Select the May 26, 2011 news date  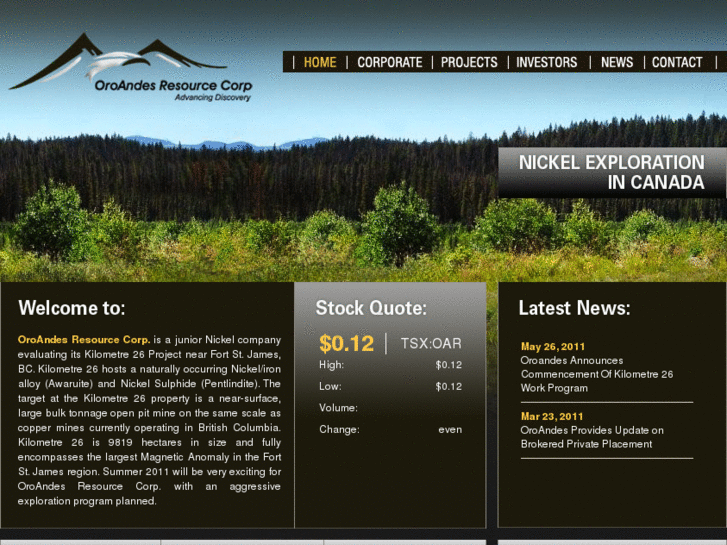pyautogui.click(x=553, y=346)
